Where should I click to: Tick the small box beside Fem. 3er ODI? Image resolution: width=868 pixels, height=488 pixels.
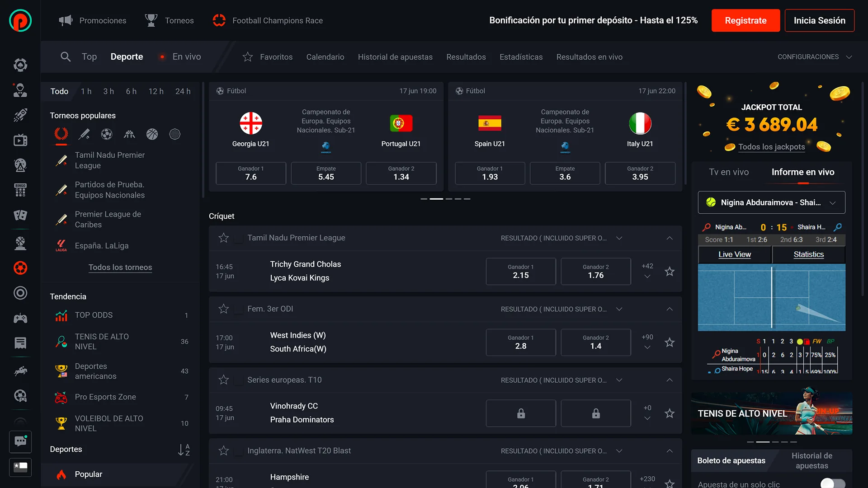pos(238,309)
